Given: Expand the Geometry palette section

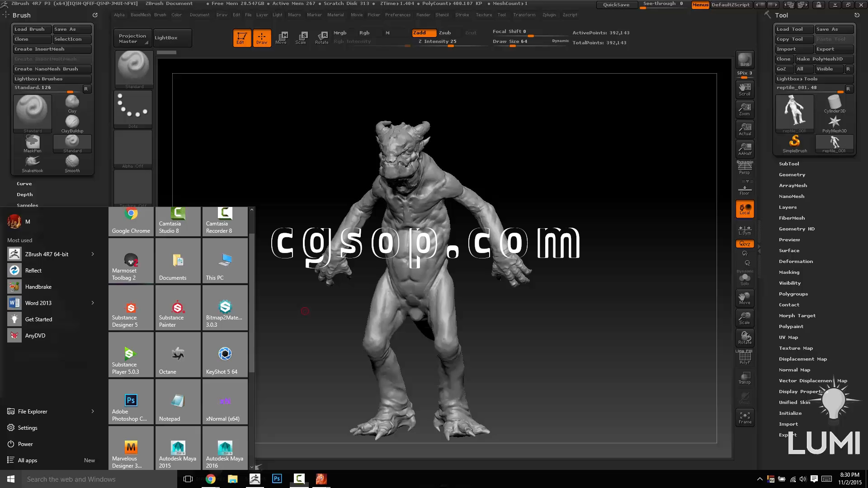Looking at the screenshot, I should 792,174.
